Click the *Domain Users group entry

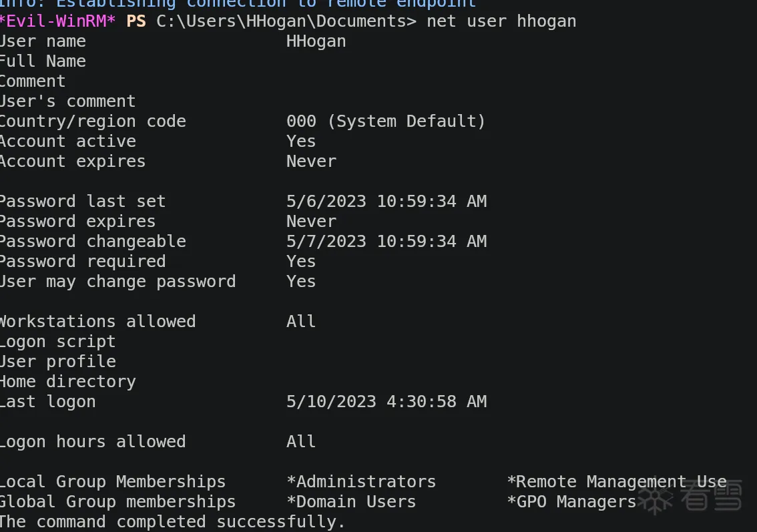tap(351, 502)
